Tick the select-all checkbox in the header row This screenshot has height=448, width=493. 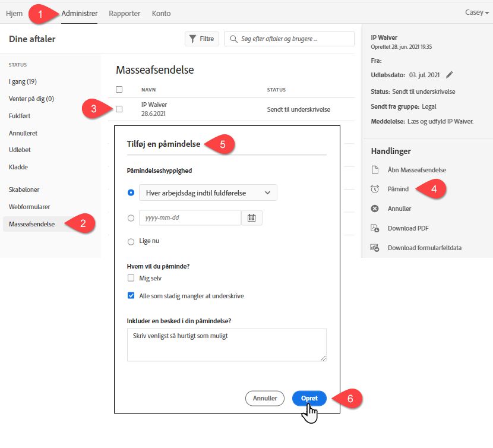pos(119,89)
